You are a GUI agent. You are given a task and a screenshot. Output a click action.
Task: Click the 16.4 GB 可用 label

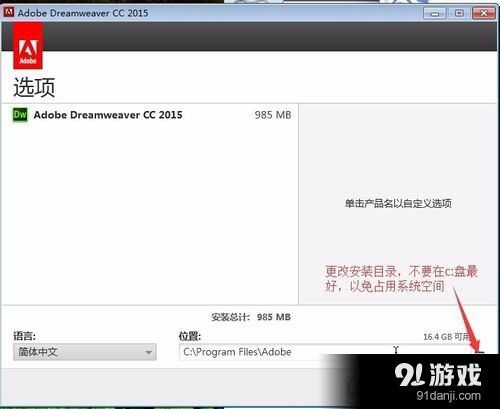[447, 337]
